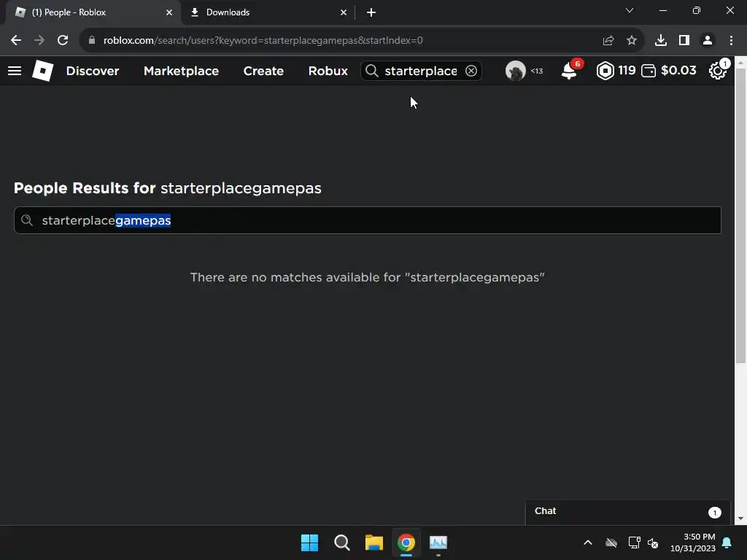
Task: Open the Robux page
Action: (328, 71)
